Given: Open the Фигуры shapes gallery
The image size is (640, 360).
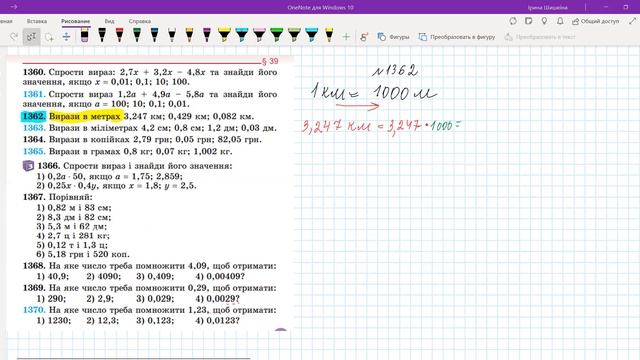Looking at the screenshot, I should pyautogui.click(x=393, y=37).
